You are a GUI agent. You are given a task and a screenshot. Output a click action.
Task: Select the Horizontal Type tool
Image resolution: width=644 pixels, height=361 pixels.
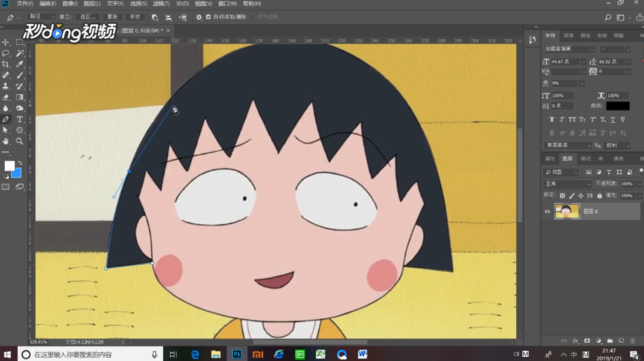coord(19,119)
